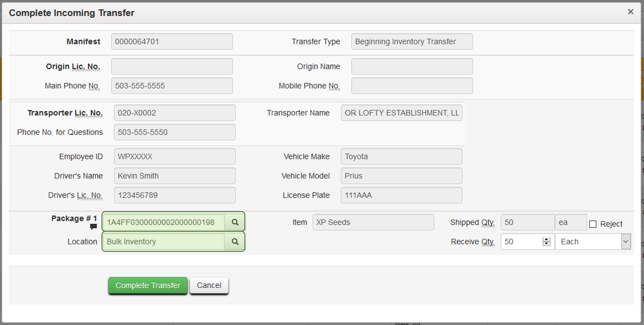Click the Cancel button
The width and height of the screenshot is (644, 325).
209,285
